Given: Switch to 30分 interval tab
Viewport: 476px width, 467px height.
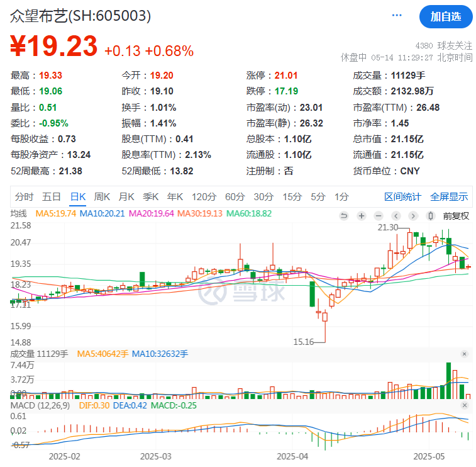Looking at the screenshot, I should click(263, 197).
